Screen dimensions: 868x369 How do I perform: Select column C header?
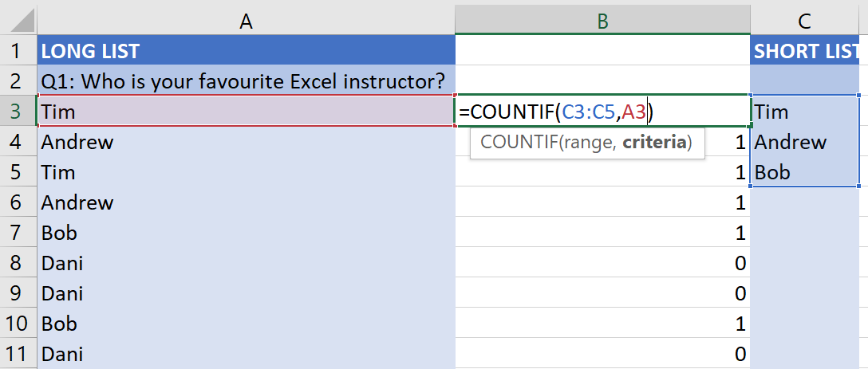click(805, 21)
